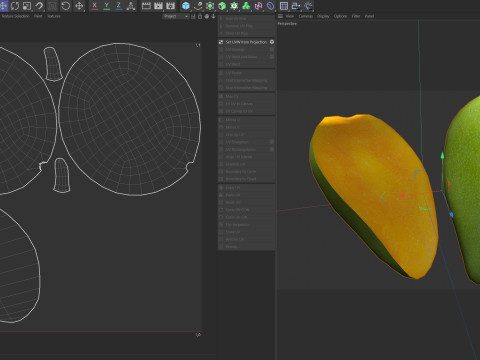Open the MoGraph cloner icon
This screenshot has height=360, width=480.
pos(246,6)
